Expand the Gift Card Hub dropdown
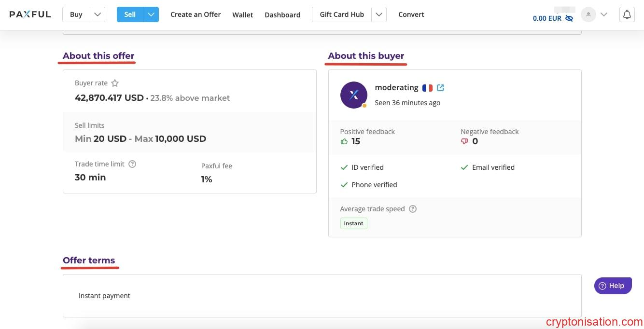This screenshot has height=329, width=644. tap(379, 14)
